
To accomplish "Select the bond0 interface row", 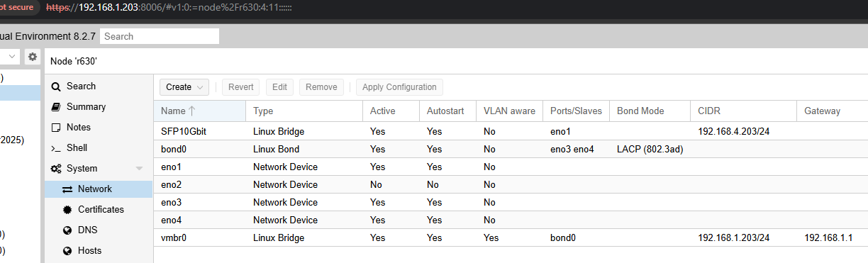I will click(511, 149).
